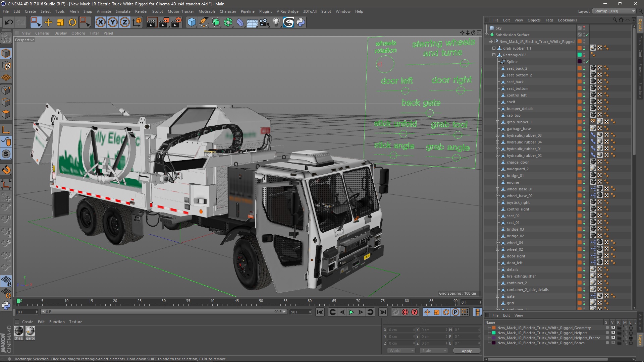Open Edit Render Settings icon

click(x=176, y=22)
